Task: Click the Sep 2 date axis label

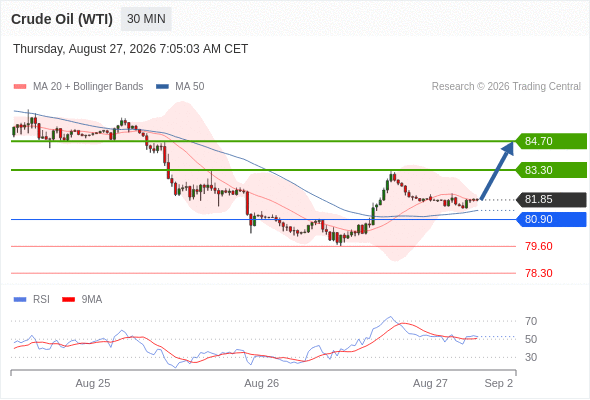Action: (x=499, y=383)
